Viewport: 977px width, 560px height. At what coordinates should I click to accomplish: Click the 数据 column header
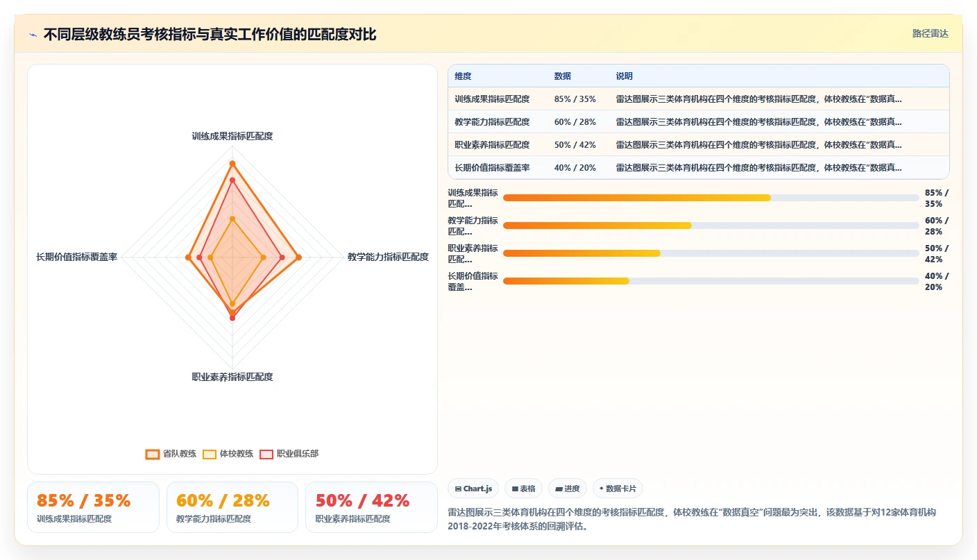[563, 76]
